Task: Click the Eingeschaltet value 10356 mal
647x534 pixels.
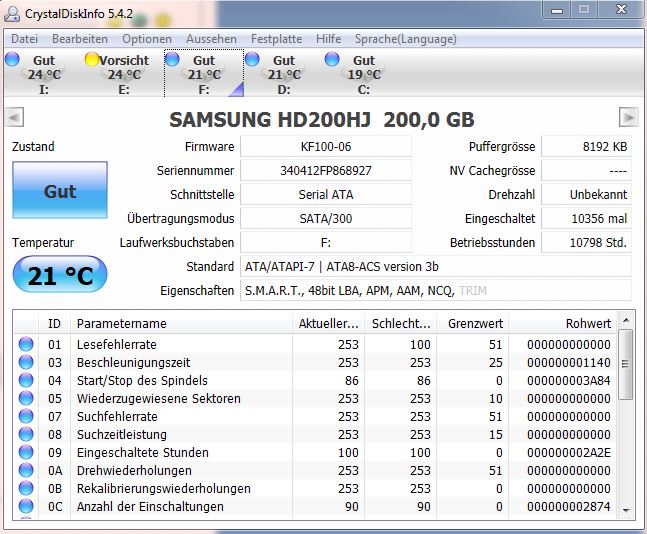Action: click(586, 218)
